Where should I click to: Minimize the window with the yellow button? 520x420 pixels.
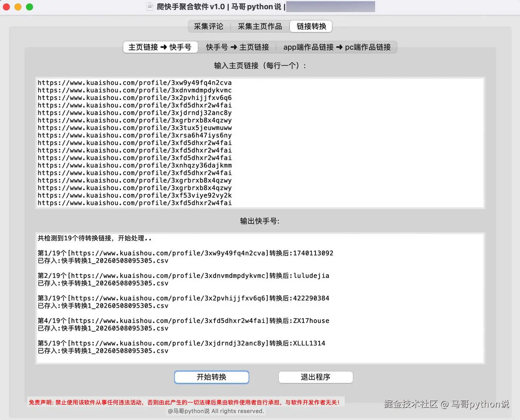(x=18, y=7)
